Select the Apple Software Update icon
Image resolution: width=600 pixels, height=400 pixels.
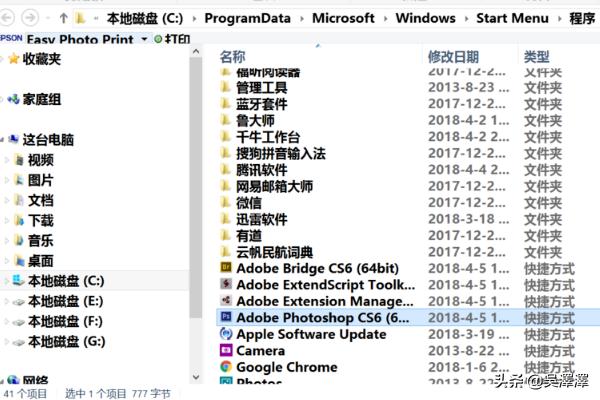[x=226, y=334]
